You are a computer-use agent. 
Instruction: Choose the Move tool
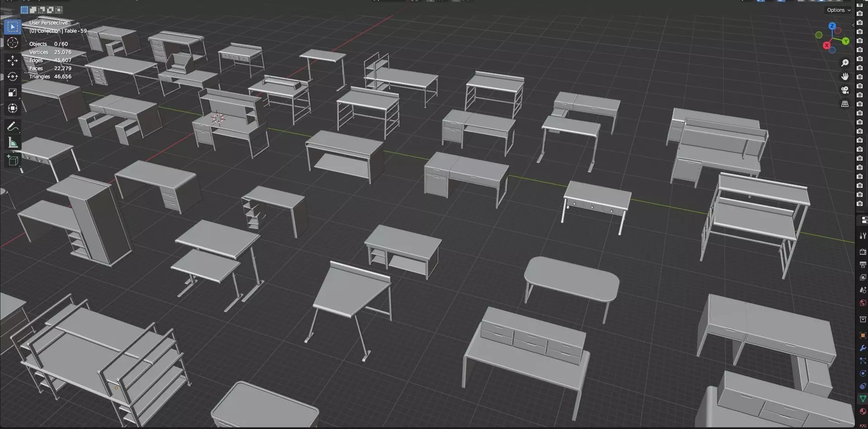(x=13, y=61)
